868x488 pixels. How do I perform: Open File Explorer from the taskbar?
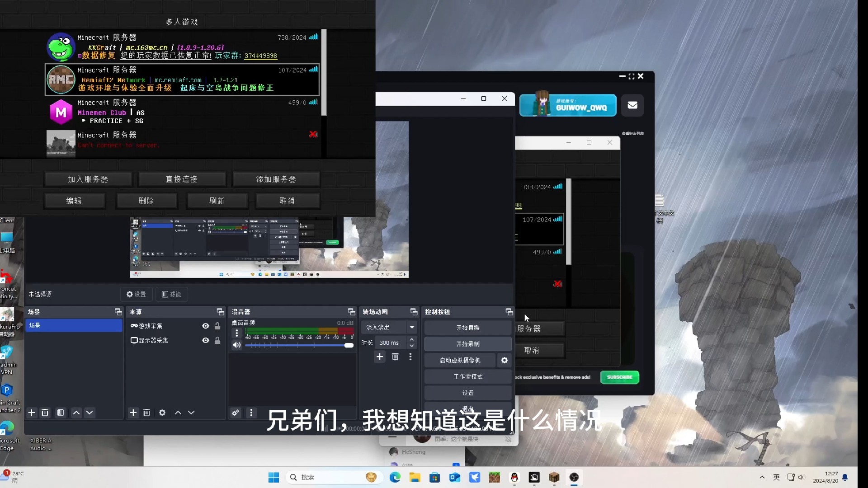pyautogui.click(x=415, y=477)
